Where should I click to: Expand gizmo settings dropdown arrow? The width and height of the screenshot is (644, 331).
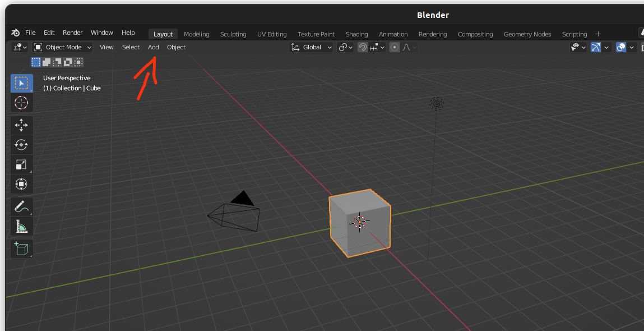point(606,47)
